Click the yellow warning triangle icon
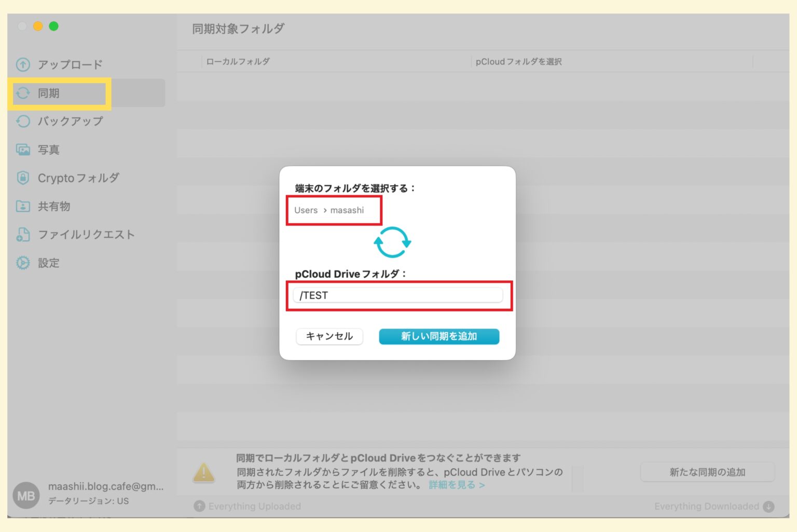Viewport: 797px width, 532px height. tap(204, 473)
